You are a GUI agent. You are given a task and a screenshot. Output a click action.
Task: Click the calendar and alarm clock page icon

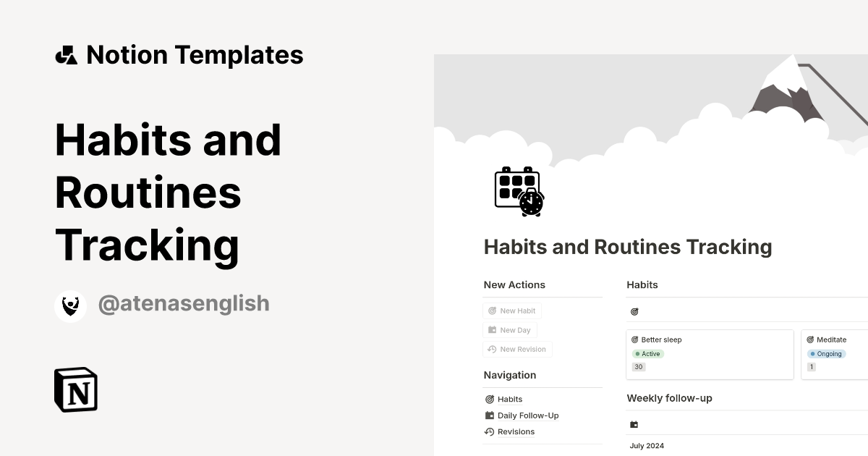coord(519,192)
